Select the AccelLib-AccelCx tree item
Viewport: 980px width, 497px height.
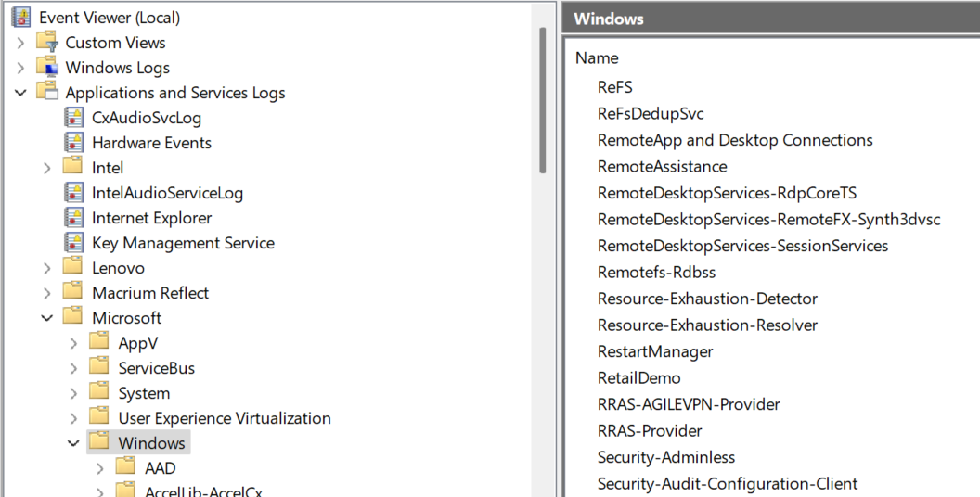[203, 491]
